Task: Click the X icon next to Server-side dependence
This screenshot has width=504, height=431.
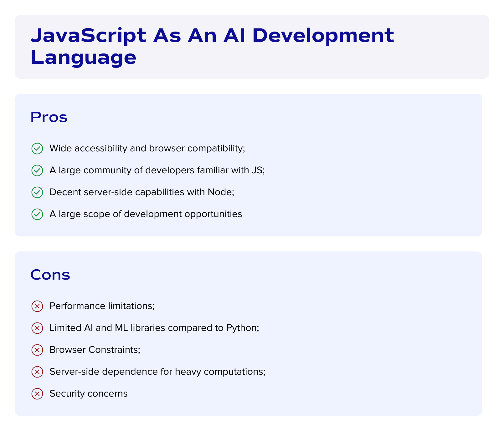Action: pyautogui.click(x=37, y=372)
